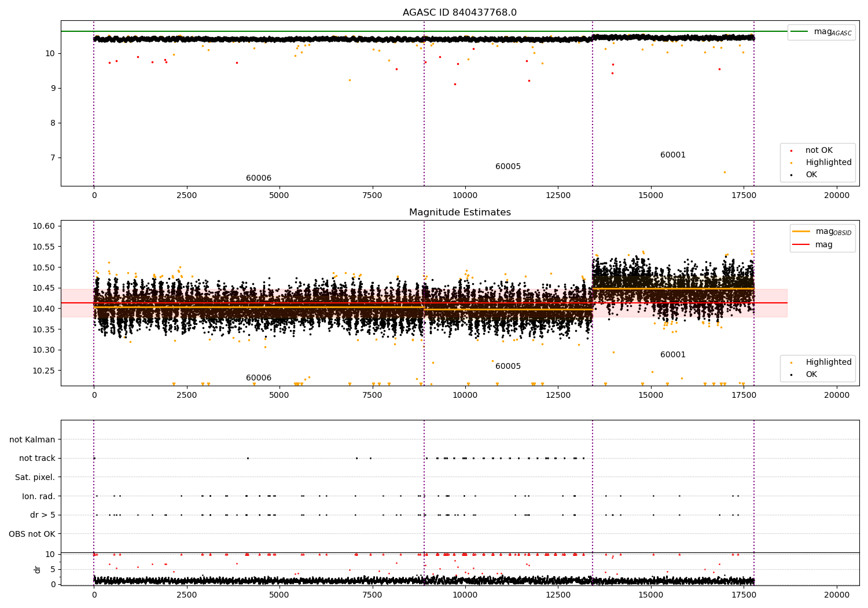Image resolution: width=868 pixels, height=608 pixels.
Task: Click '12500' x-axis tick in Magnitude Estimates plot
Action: click(558, 395)
